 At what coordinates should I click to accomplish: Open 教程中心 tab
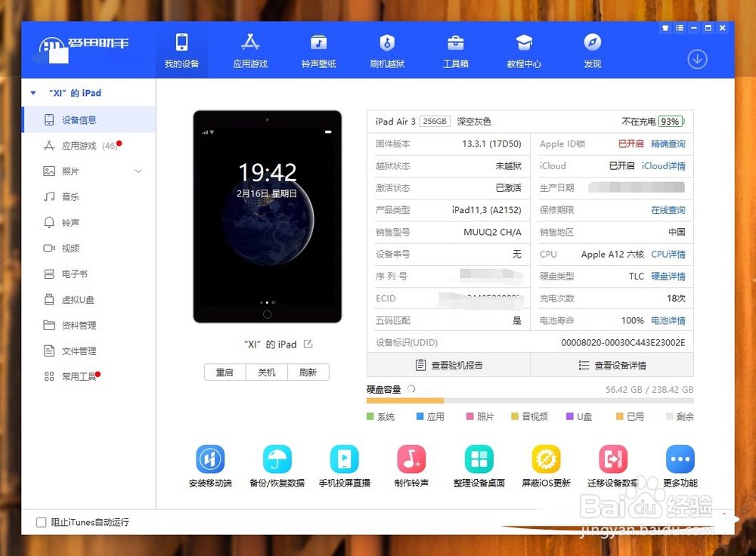pyautogui.click(x=524, y=50)
